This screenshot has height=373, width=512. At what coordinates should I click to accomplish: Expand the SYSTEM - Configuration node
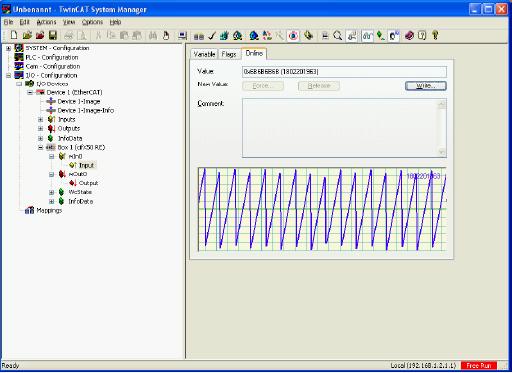(x=8, y=48)
